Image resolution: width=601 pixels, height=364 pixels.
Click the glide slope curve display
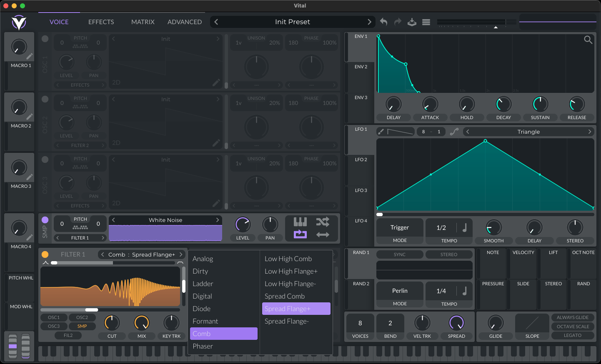click(532, 323)
